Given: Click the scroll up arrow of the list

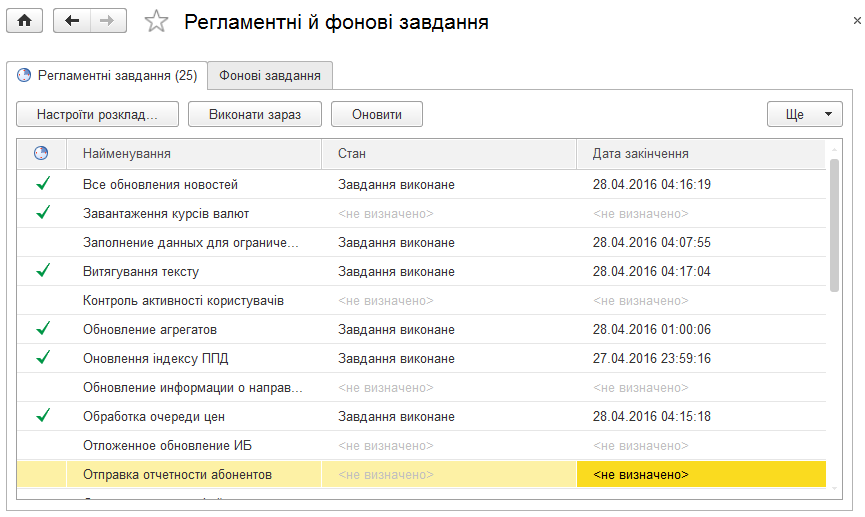Looking at the screenshot, I should pos(834,150).
